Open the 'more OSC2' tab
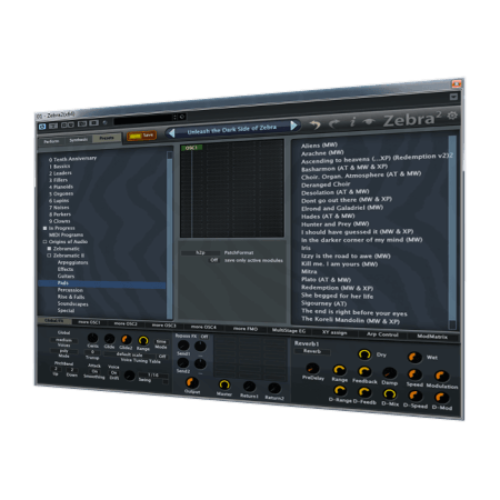Screen dimensions: 500x500 125,324
